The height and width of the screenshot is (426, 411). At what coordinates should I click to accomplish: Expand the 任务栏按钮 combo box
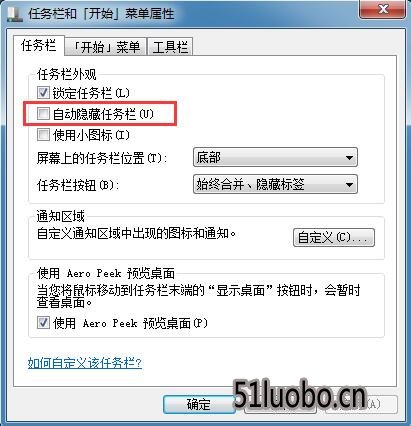(275, 184)
